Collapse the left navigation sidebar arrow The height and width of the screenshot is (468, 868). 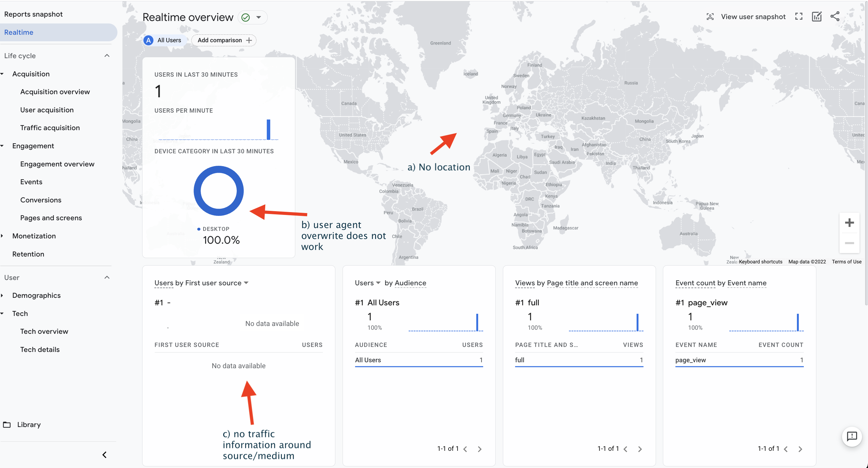point(105,455)
